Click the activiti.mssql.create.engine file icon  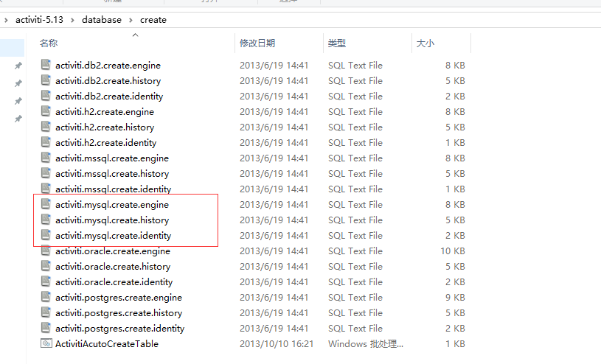pyautogui.click(x=46, y=158)
